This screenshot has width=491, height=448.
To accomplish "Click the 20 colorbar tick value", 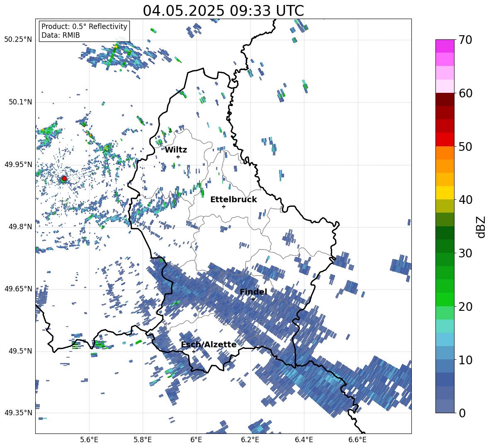I will 465,307.
